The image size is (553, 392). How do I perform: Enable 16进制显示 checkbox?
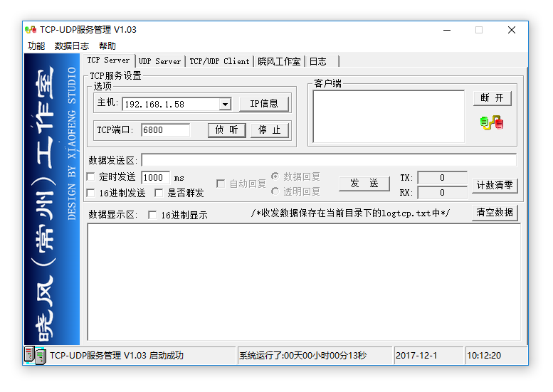tap(152, 215)
